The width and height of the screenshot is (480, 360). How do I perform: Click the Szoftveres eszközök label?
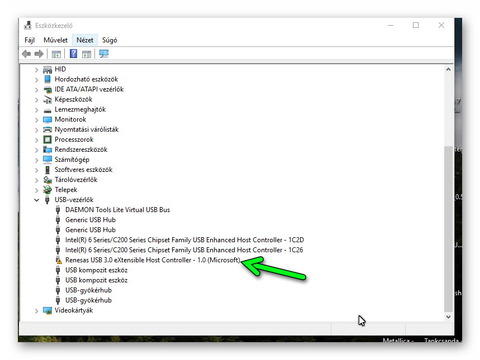point(83,170)
